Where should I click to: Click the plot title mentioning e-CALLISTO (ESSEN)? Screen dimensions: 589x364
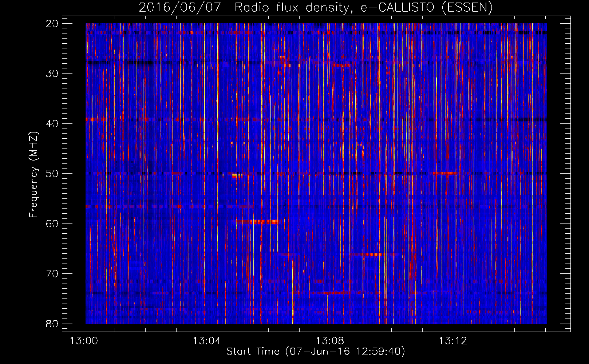(316, 7)
